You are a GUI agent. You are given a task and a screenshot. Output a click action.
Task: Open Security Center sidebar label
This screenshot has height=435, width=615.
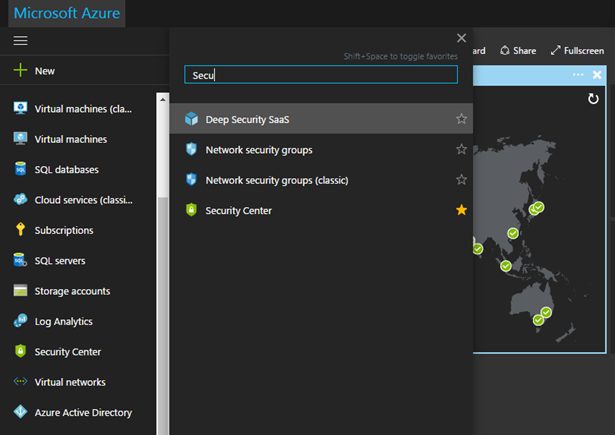68,352
